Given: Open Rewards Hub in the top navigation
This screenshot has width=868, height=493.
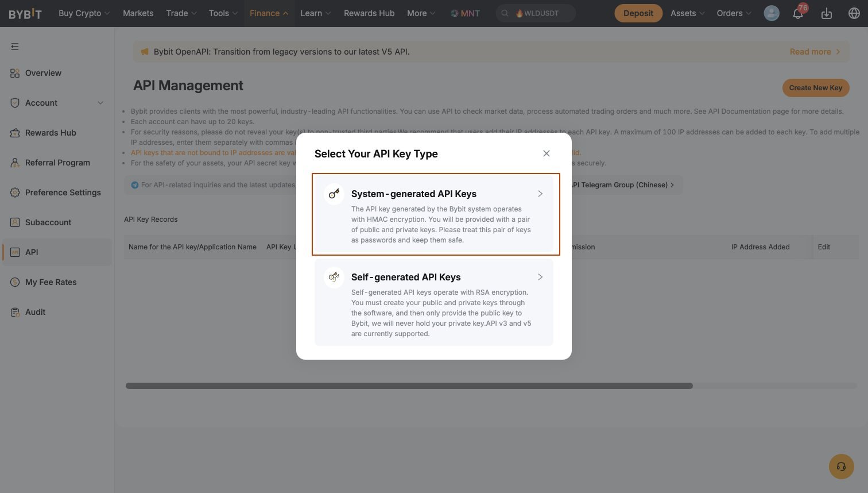Looking at the screenshot, I should [x=369, y=13].
